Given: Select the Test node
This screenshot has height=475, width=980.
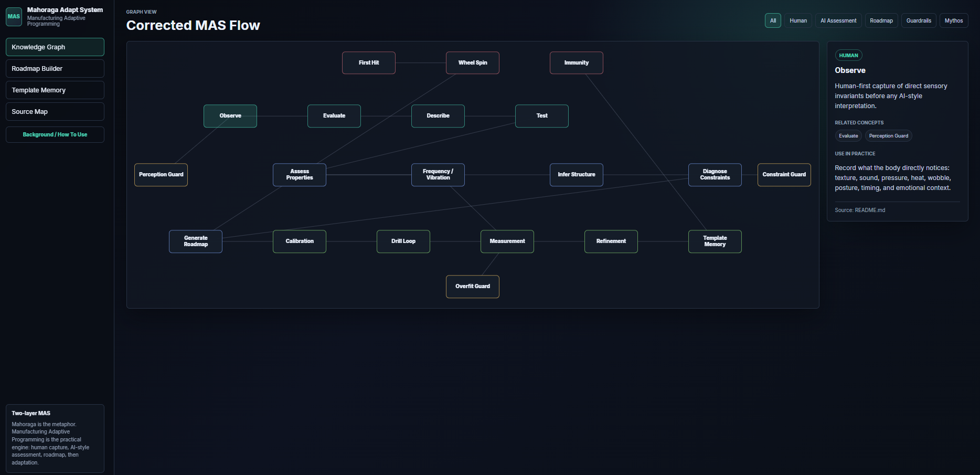Looking at the screenshot, I should click(x=542, y=115).
